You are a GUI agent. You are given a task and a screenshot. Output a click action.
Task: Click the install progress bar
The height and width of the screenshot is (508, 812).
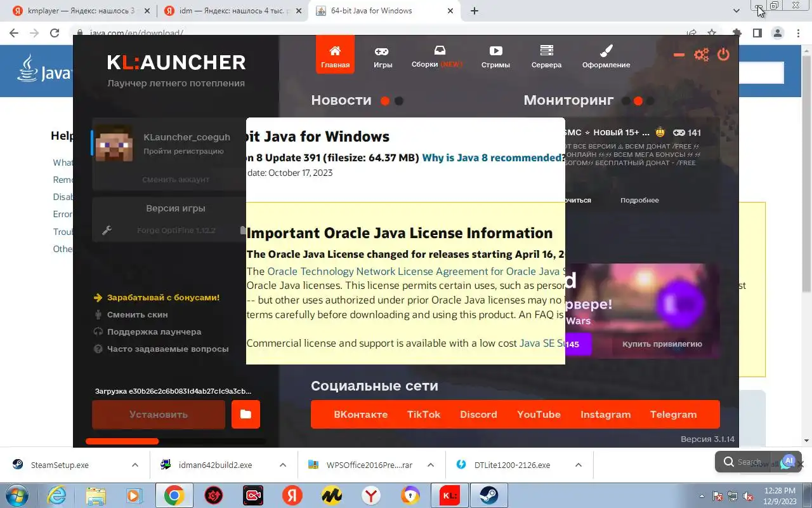(175, 441)
